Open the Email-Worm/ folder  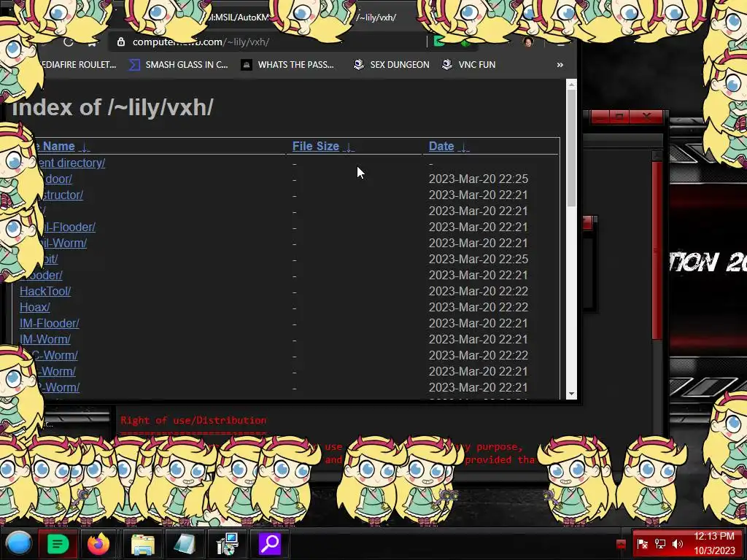click(x=64, y=244)
